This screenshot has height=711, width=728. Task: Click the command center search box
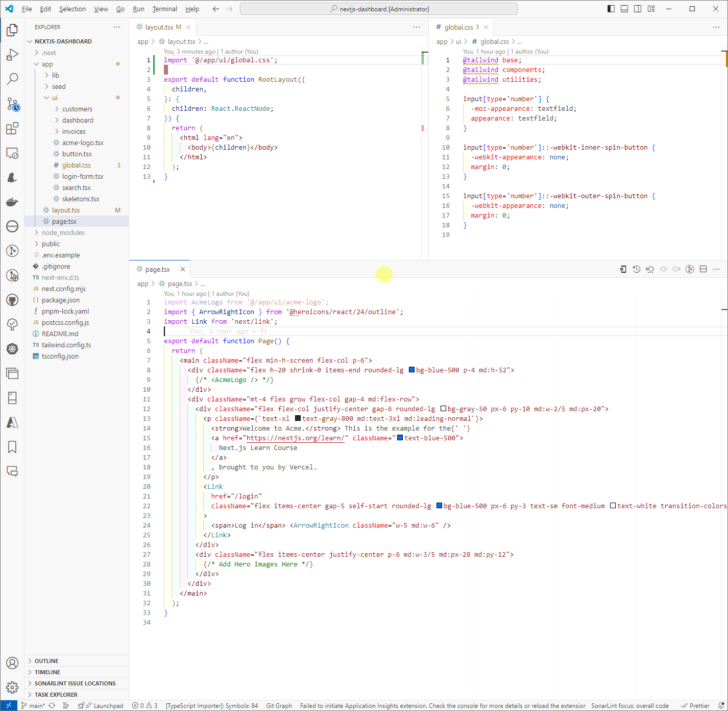(379, 9)
